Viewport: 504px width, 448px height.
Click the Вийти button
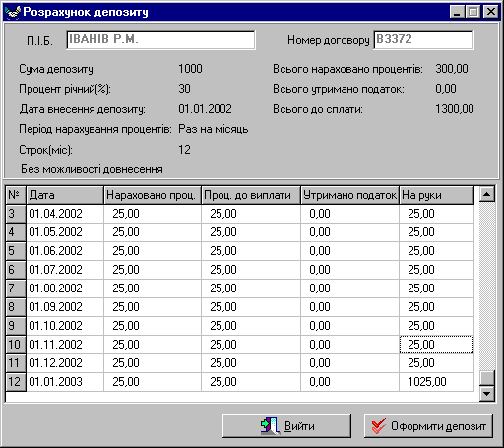click(286, 425)
